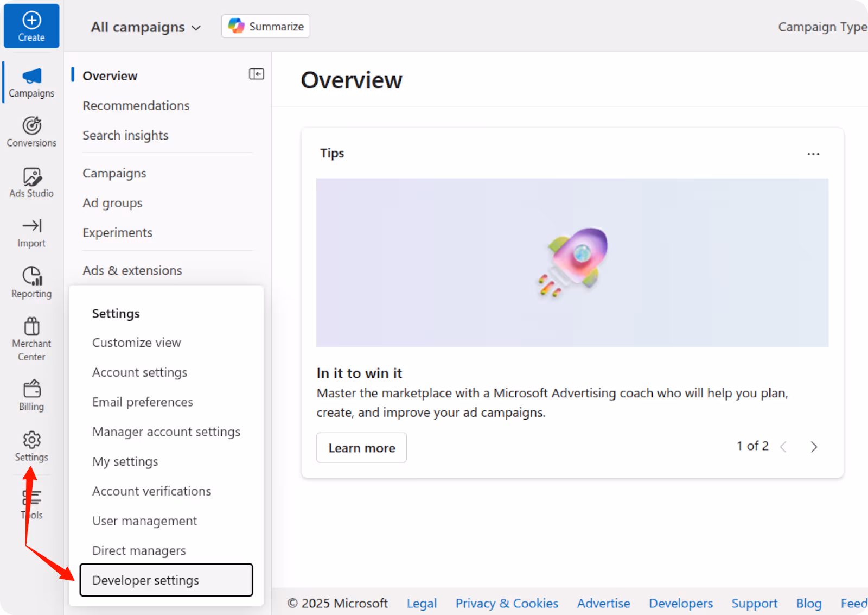Open the Reporting section

(x=31, y=282)
